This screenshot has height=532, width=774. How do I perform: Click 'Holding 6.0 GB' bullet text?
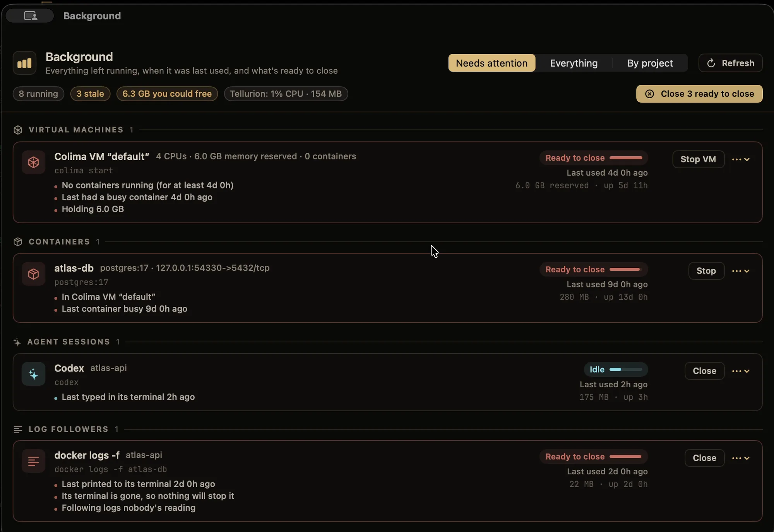pos(93,209)
